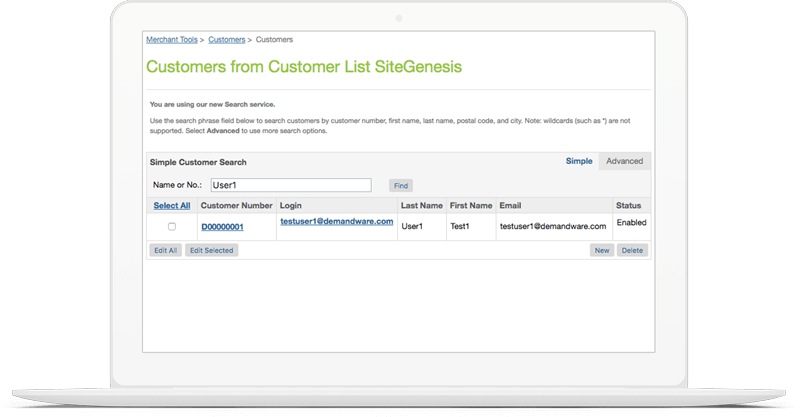The width and height of the screenshot is (800, 417).
Task: Click the Email column header
Action: (510, 205)
